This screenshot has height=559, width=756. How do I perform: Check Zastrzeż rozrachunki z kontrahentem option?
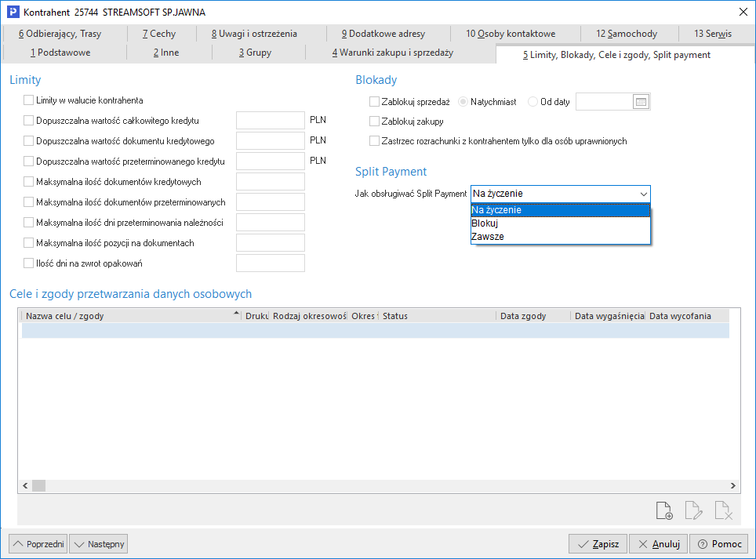point(374,140)
